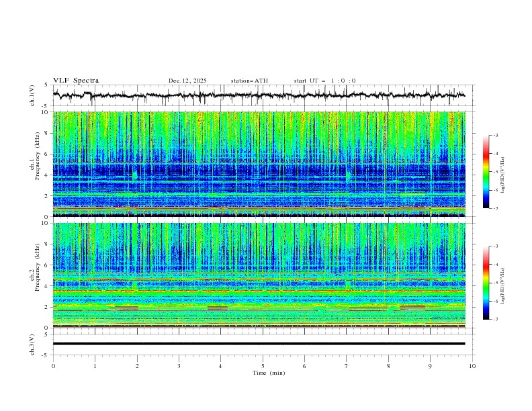Click the "VLF Spectra" plot title
Screen dimensions: 532x411
(x=76, y=81)
